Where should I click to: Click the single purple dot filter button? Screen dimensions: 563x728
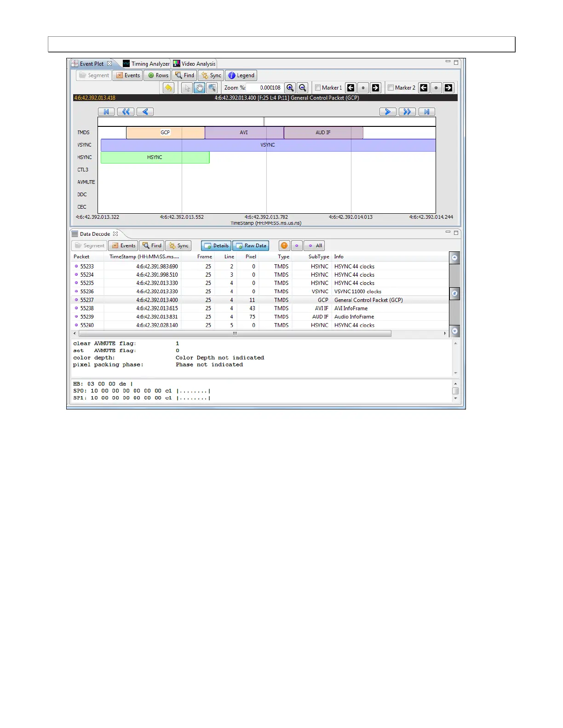click(297, 246)
